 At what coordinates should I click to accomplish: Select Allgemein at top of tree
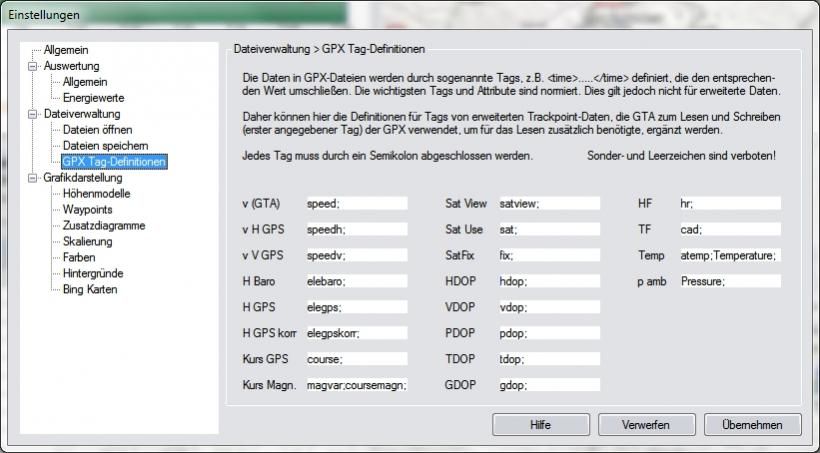65,49
